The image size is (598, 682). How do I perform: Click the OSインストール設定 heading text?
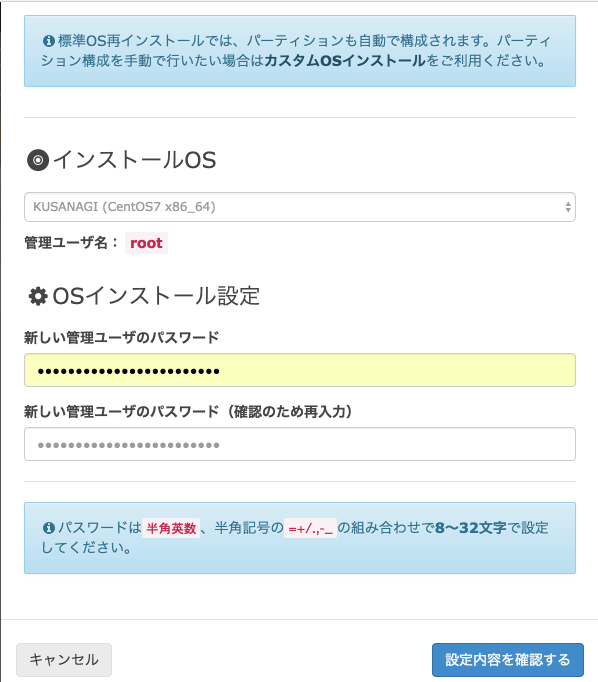pos(156,297)
